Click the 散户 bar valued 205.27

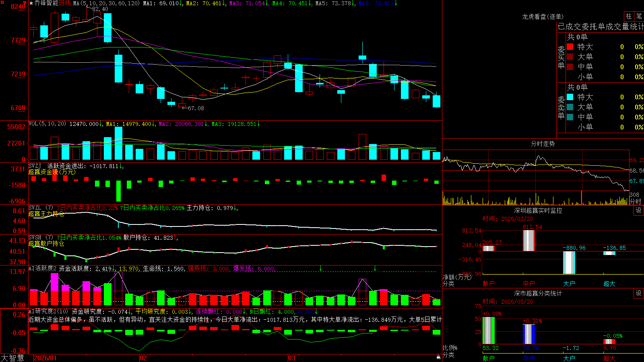[489, 248]
